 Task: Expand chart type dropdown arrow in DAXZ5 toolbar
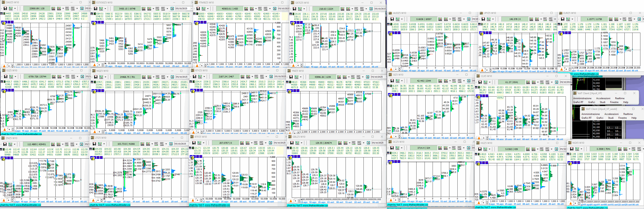15,9
